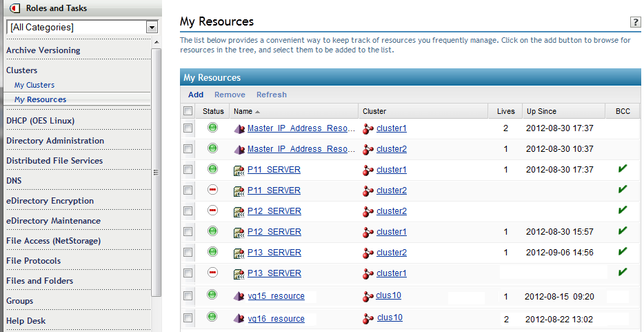The height and width of the screenshot is (332, 644).
Task: Expand the Distributed File Services role
Action: [x=54, y=161]
